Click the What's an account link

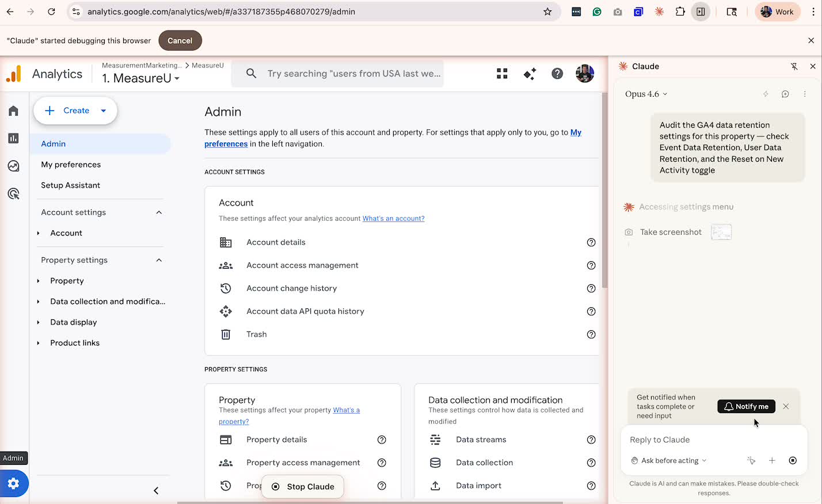(393, 218)
